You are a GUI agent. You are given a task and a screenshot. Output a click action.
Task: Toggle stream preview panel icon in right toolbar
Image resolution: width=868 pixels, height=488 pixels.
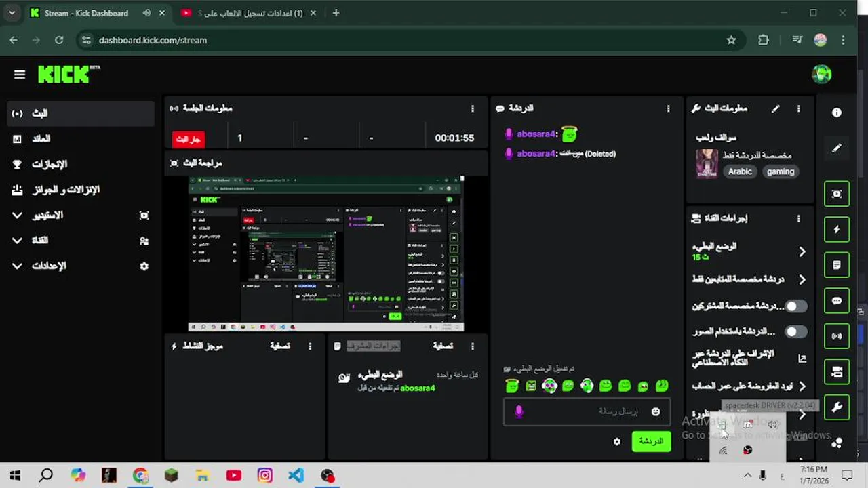(x=837, y=194)
